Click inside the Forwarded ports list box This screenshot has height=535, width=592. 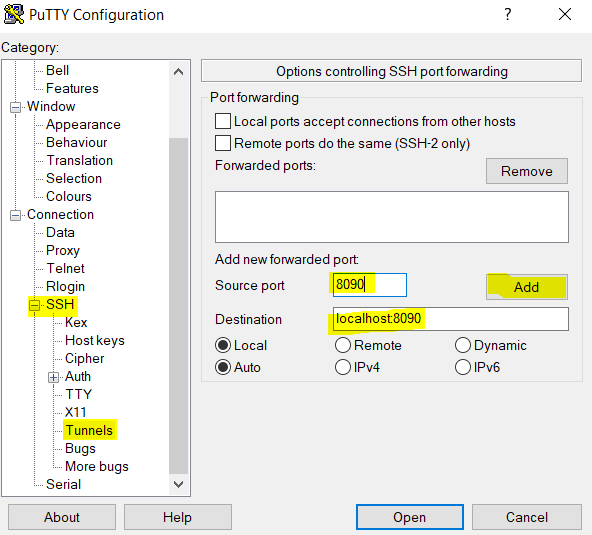pos(392,217)
